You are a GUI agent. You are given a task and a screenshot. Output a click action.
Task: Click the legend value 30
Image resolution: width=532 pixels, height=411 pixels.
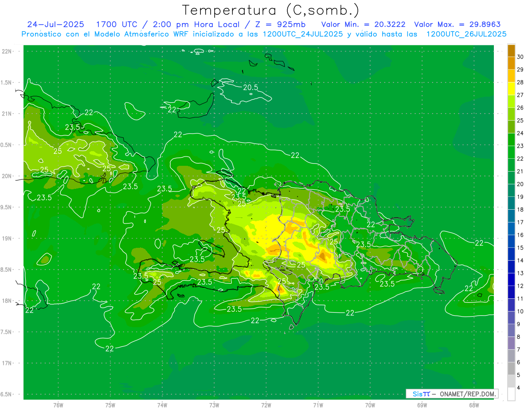coord(520,57)
